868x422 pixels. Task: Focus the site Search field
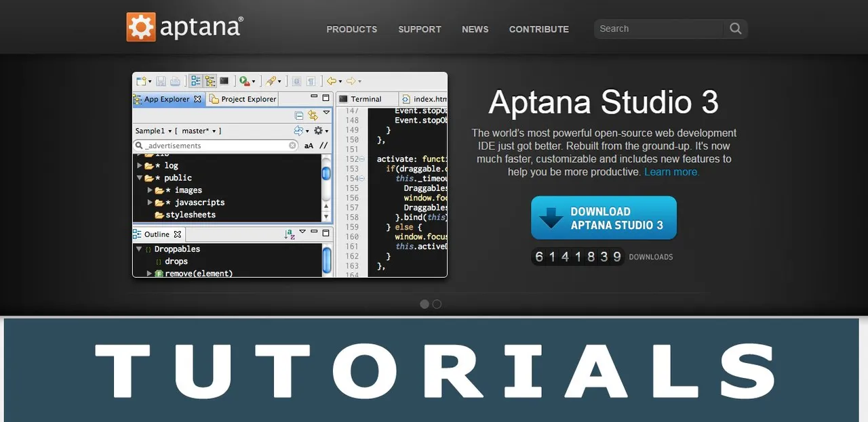pos(658,28)
